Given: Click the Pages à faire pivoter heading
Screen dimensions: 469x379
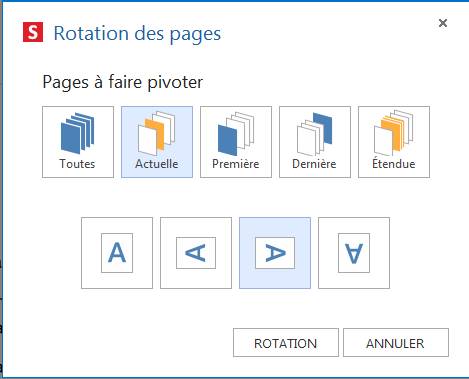Looking at the screenshot, I should 123,82.
